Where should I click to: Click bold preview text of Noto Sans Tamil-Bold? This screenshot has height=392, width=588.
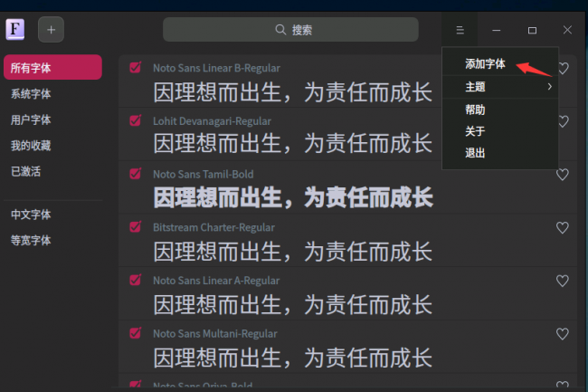click(293, 197)
